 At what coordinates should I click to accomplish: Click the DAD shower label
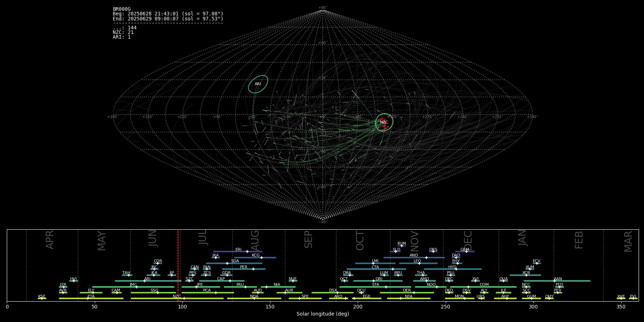456,255
